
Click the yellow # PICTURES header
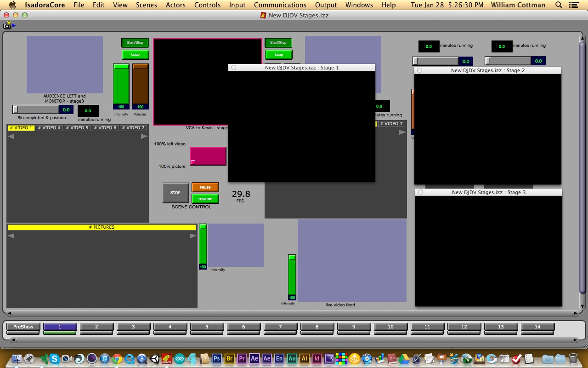102,227
